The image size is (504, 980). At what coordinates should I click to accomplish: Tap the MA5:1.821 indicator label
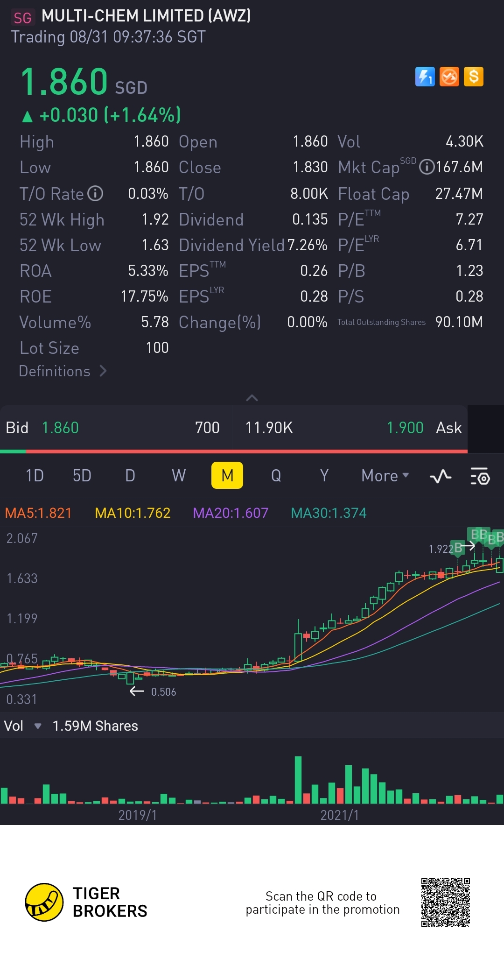tap(38, 513)
